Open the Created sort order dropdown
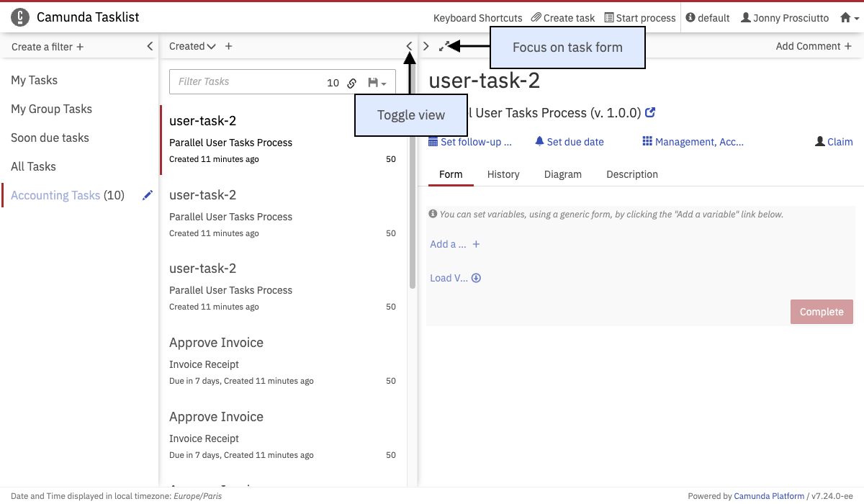The width and height of the screenshot is (864, 504). [192, 46]
